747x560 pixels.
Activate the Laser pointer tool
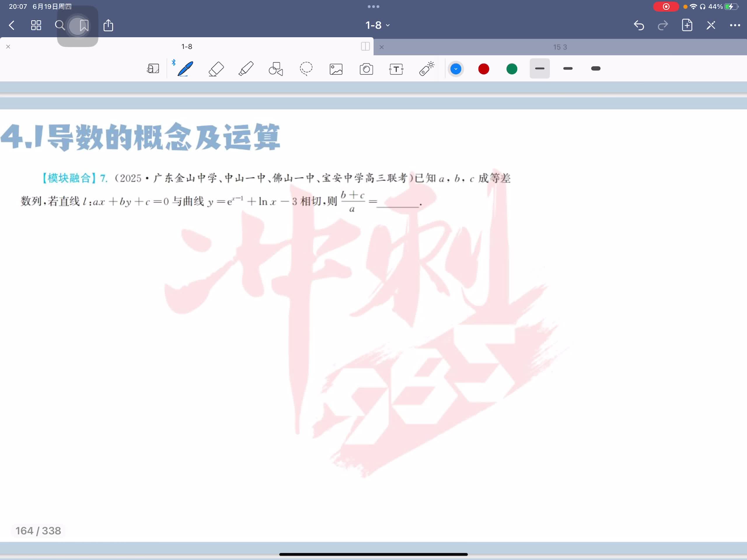427,69
